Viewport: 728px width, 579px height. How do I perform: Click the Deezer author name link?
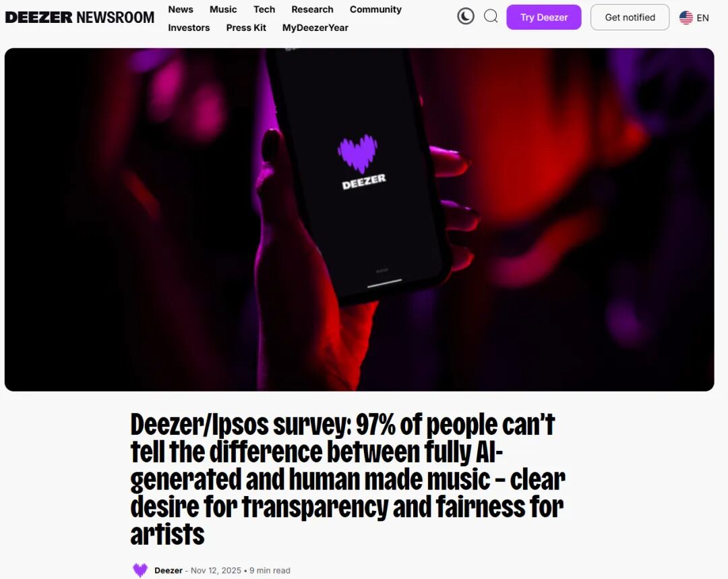[168, 570]
